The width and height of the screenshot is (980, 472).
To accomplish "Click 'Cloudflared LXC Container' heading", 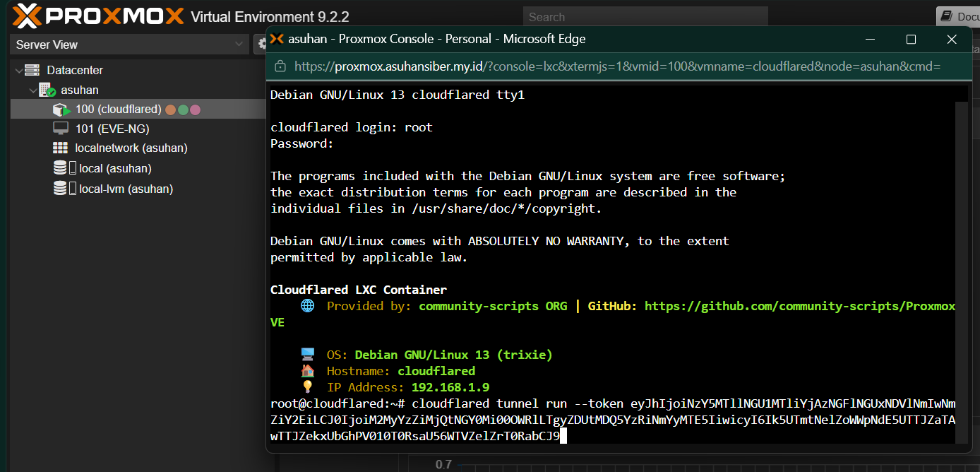I will [359, 290].
